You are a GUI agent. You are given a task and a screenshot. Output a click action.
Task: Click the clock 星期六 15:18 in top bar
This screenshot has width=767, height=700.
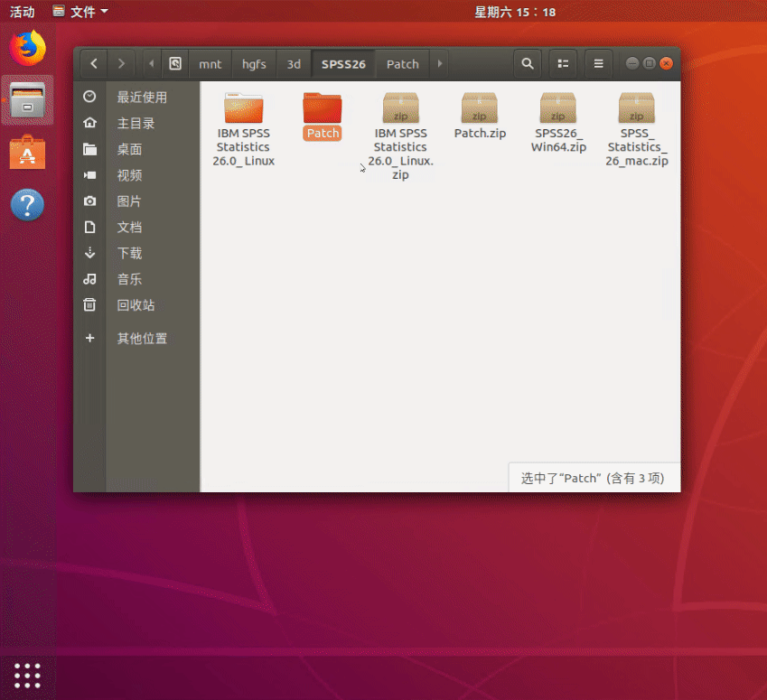515,12
